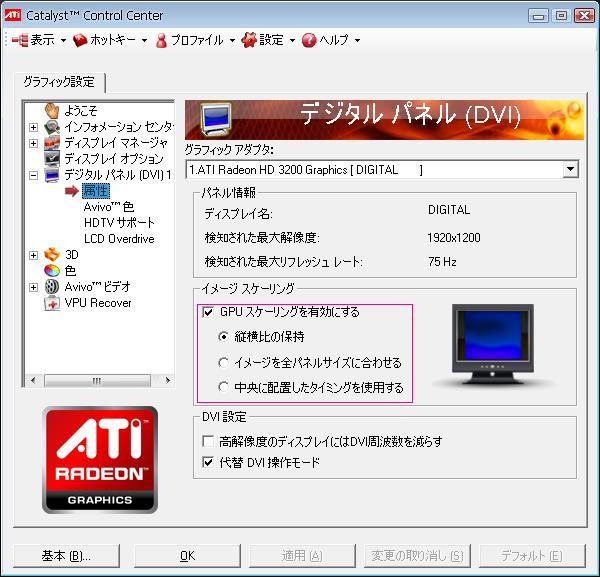
Task: Select Avivo 色 tree item
Action: pyautogui.click(x=109, y=207)
